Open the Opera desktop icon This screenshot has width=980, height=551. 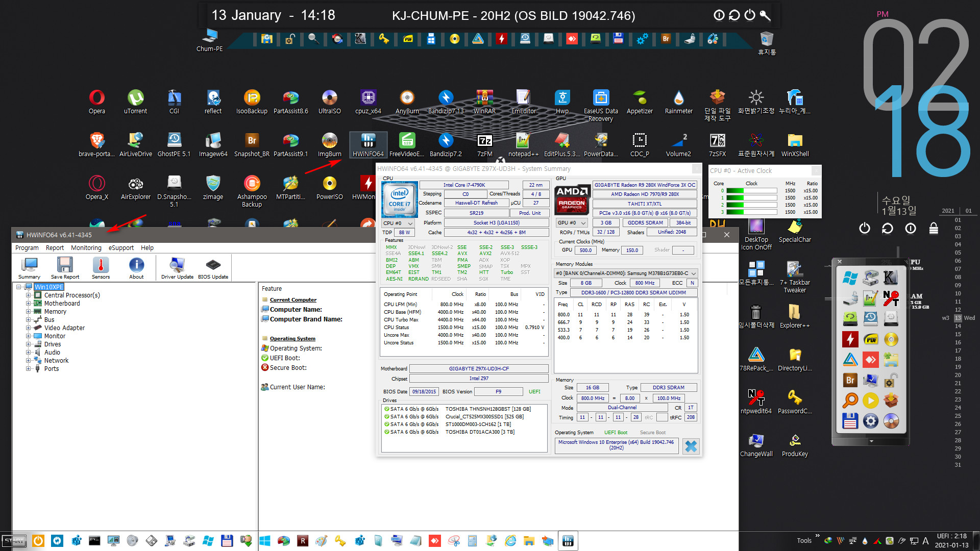pyautogui.click(x=97, y=102)
